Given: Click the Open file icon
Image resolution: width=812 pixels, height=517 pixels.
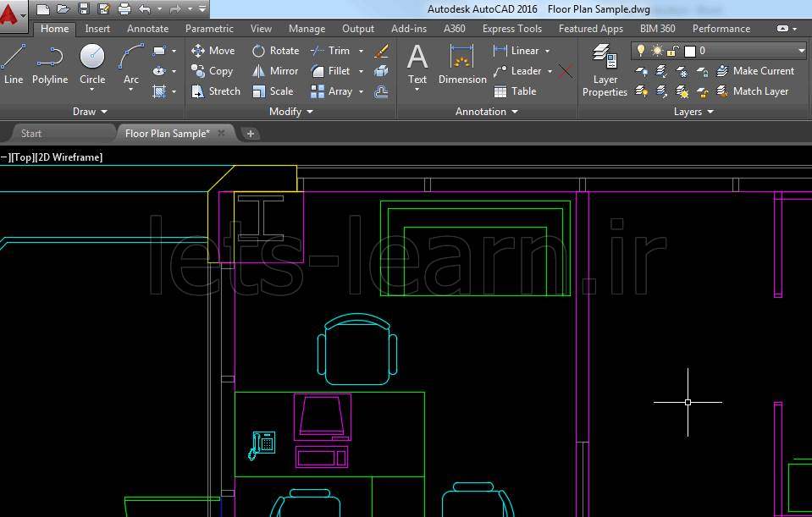Looking at the screenshot, I should coord(64,8).
